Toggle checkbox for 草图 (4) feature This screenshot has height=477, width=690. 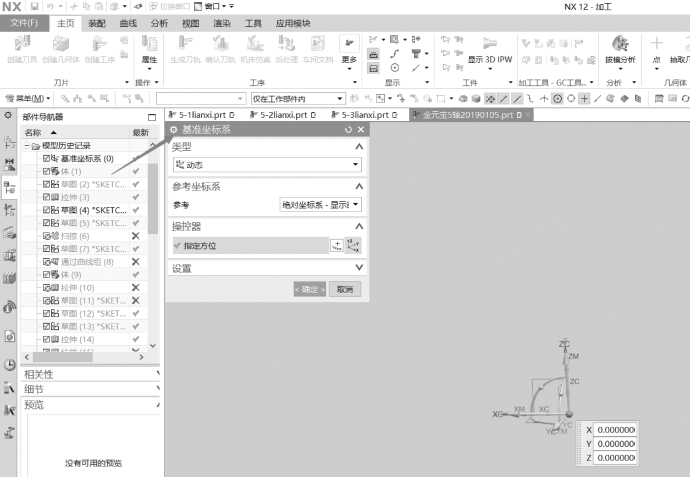pyautogui.click(x=46, y=210)
